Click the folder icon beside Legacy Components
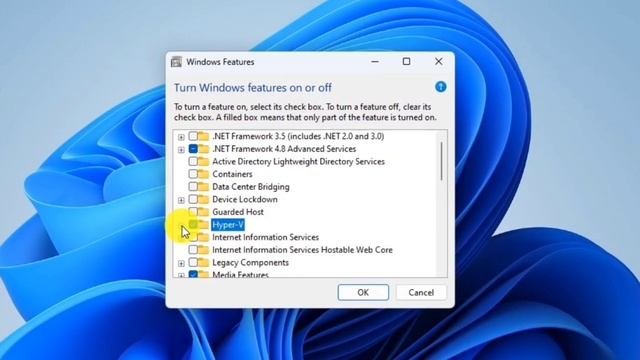This screenshot has width=640, height=360. pyautogui.click(x=203, y=263)
